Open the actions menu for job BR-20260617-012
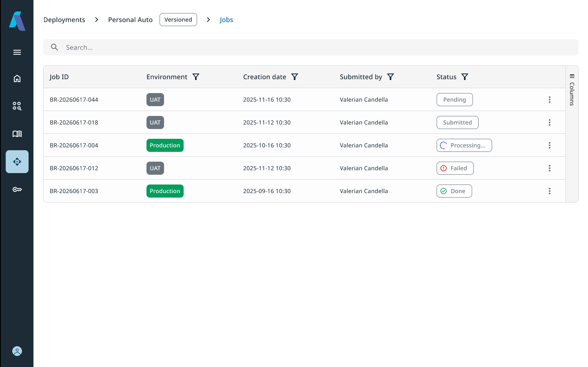Screen dimensions: 588x367 pos(550,168)
